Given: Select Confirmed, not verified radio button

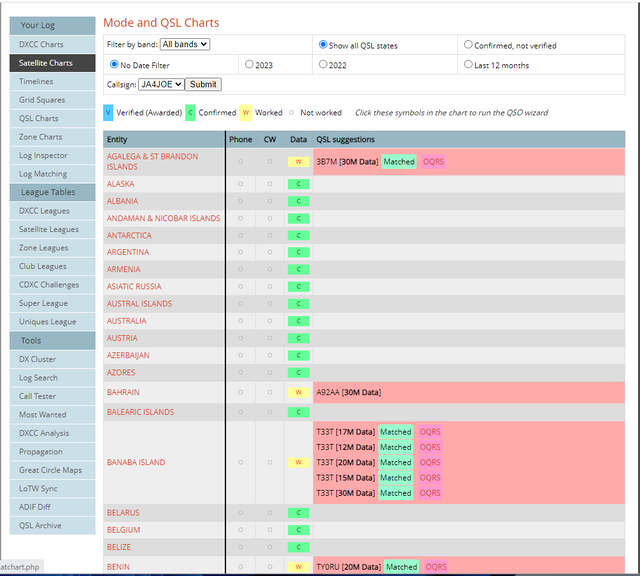Looking at the screenshot, I should coord(468,44).
